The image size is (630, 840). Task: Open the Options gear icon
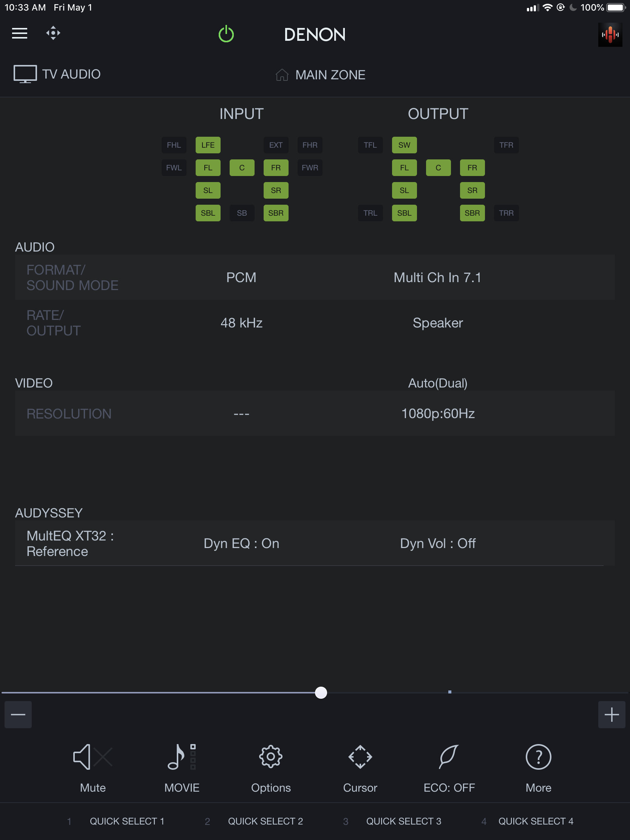coord(271,767)
